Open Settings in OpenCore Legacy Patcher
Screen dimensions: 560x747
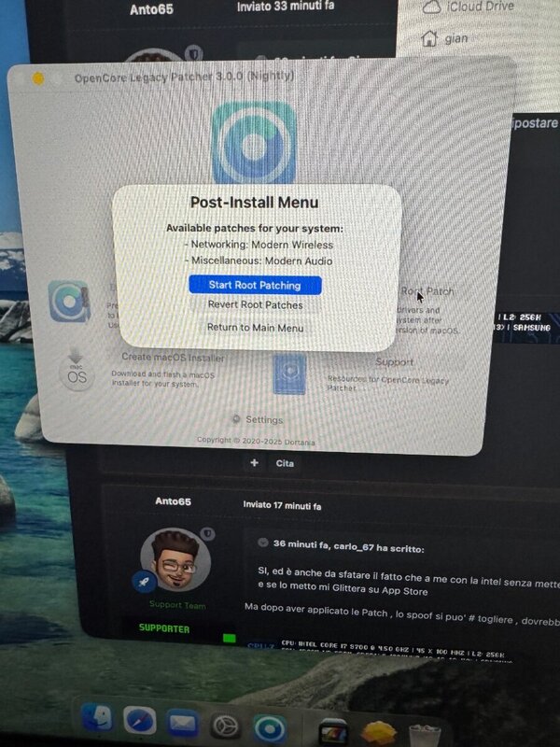264,419
